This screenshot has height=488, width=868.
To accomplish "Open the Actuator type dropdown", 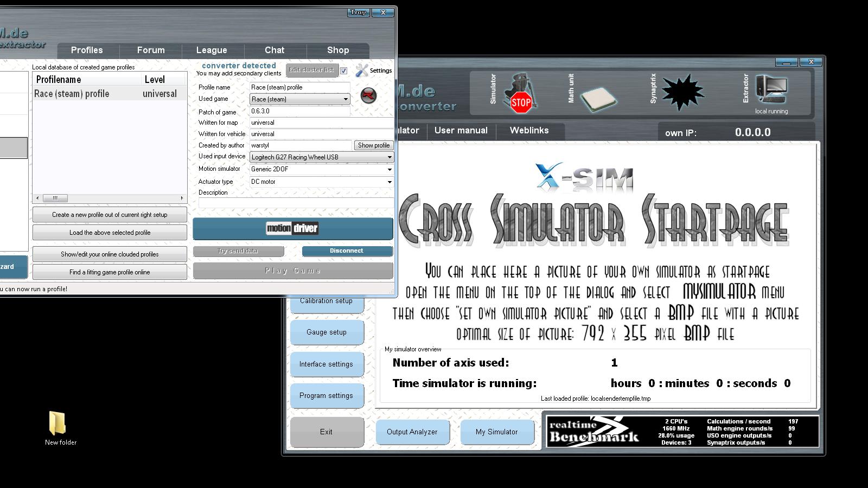I will 389,182.
